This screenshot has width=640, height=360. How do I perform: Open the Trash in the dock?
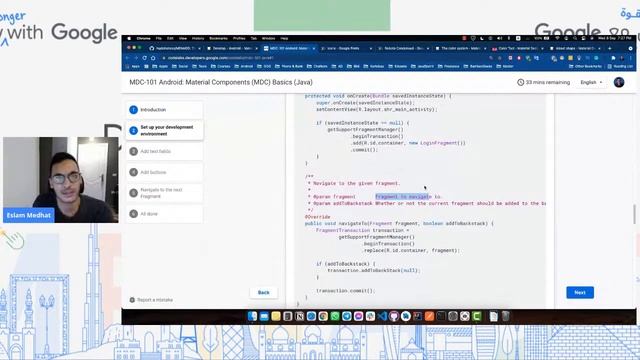tap(506, 316)
